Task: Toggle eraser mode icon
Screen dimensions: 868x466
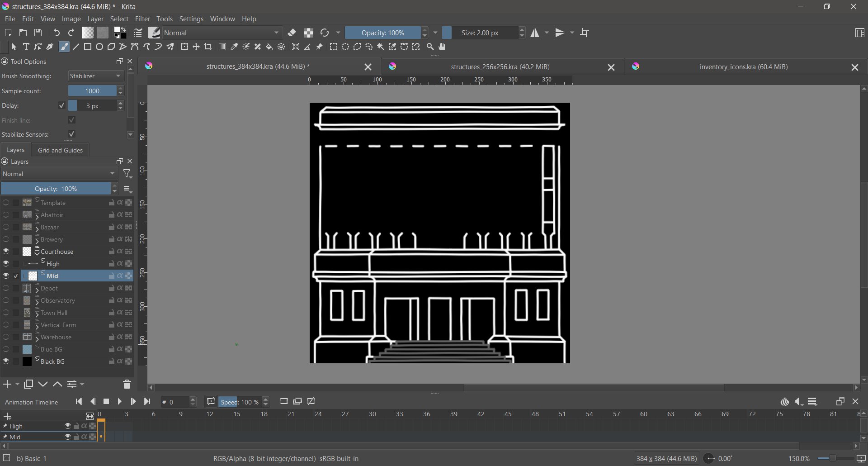Action: coord(292,33)
